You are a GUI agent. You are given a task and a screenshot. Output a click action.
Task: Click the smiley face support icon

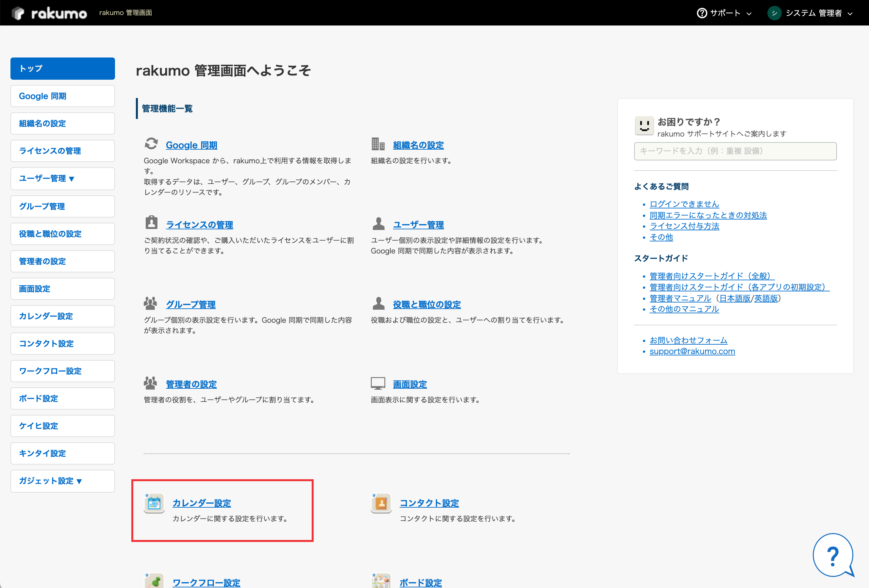pyautogui.click(x=644, y=125)
